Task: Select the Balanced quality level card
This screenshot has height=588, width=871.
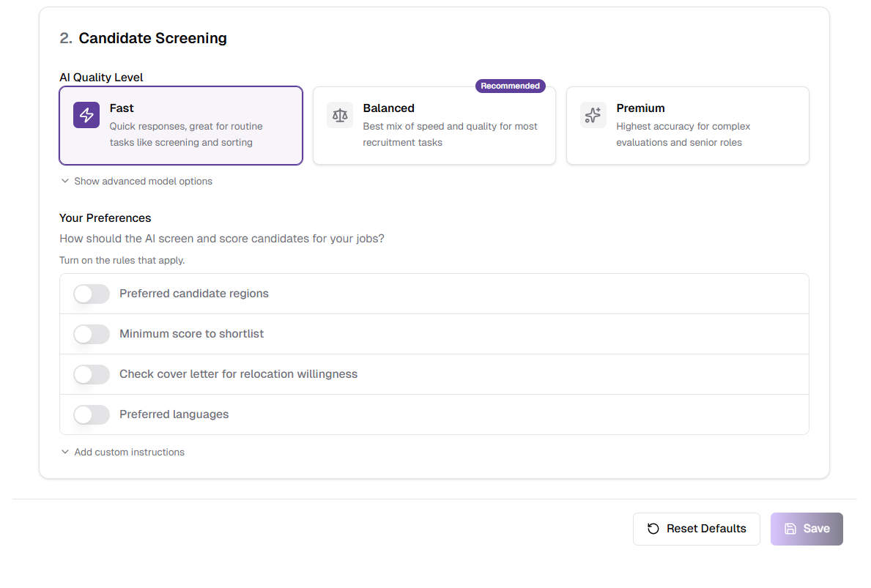Action: point(434,125)
